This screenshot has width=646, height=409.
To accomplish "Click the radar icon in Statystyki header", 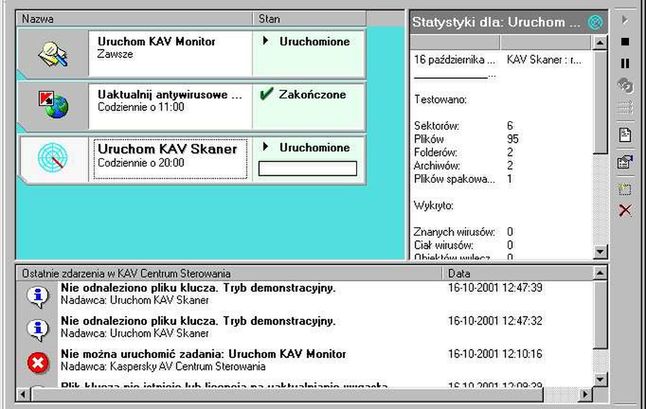I will pyautogui.click(x=595, y=22).
